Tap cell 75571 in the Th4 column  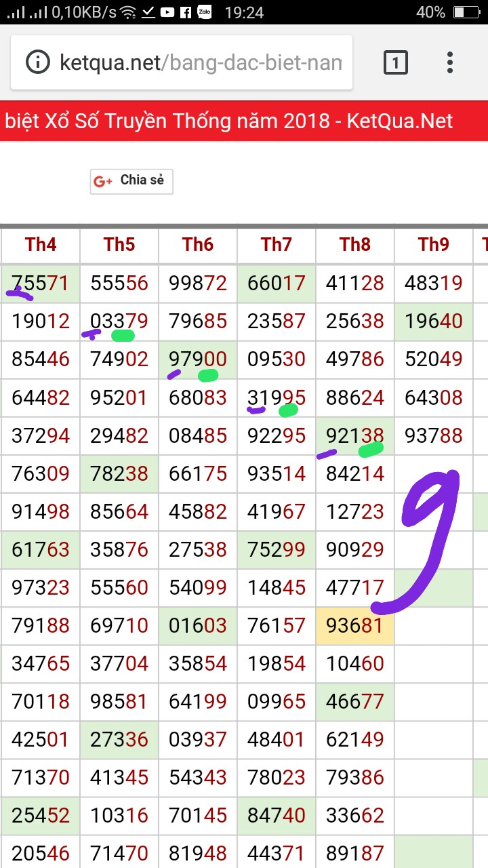click(41, 283)
